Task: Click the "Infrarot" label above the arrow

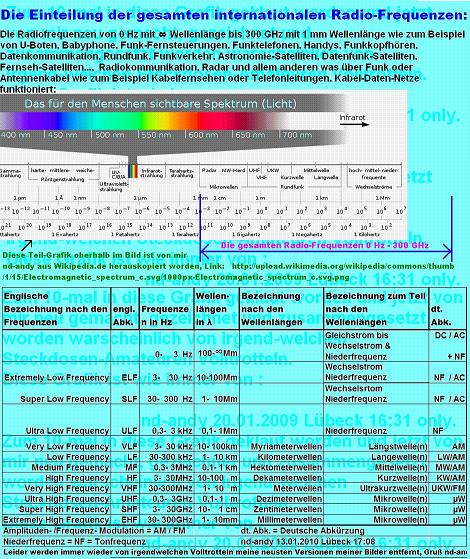Action: click(352, 117)
